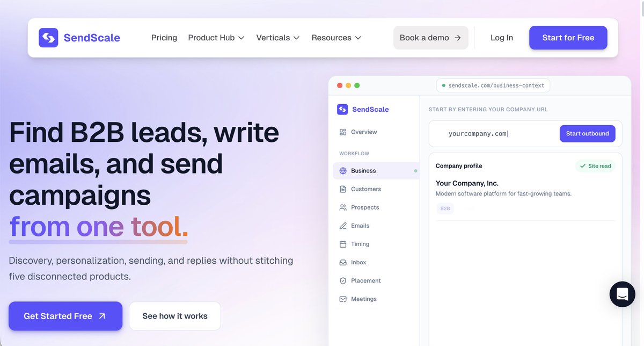Select Business in the workflow sidebar
The width and height of the screenshot is (644, 346).
pos(376,171)
